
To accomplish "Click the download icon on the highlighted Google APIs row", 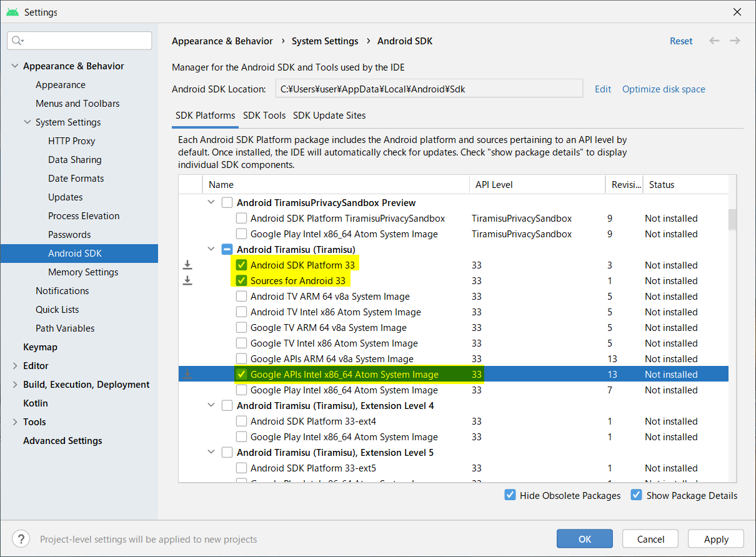I will (x=187, y=374).
